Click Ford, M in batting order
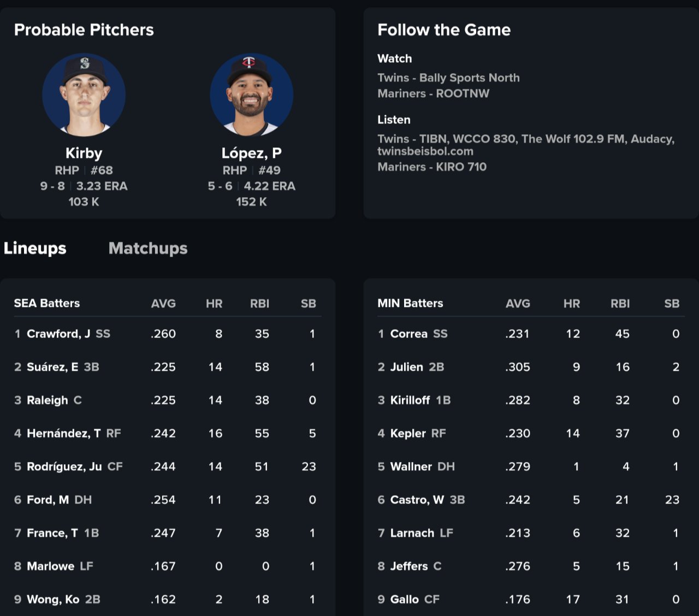The image size is (699, 616). [48, 500]
